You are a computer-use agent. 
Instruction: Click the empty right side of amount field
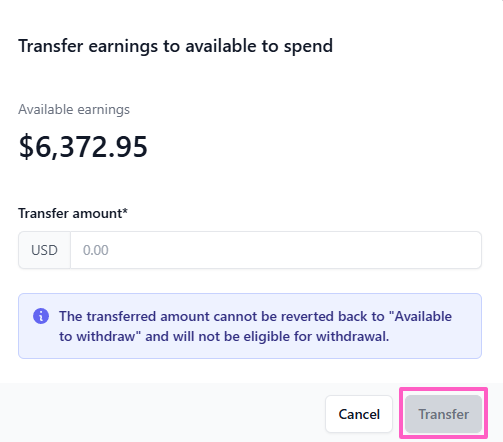click(x=367, y=250)
